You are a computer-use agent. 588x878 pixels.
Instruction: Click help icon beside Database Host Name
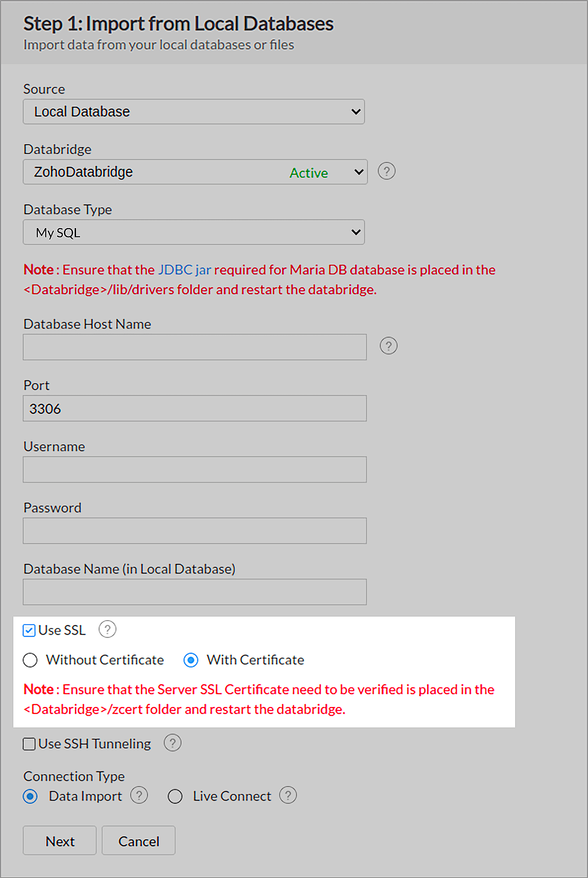(x=388, y=345)
